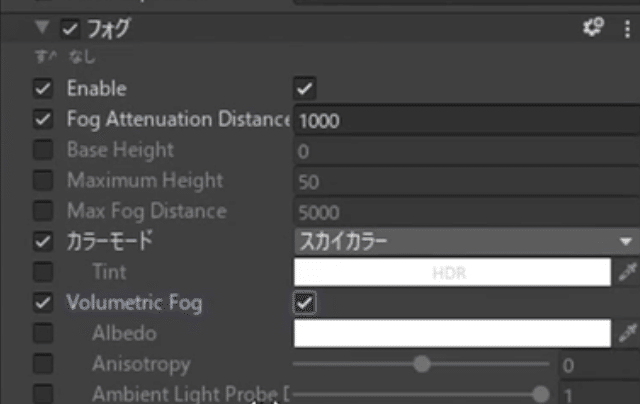The height and width of the screenshot is (404, 640).
Task: Click the Ambient Light Probe slider handle
Action: (541, 394)
